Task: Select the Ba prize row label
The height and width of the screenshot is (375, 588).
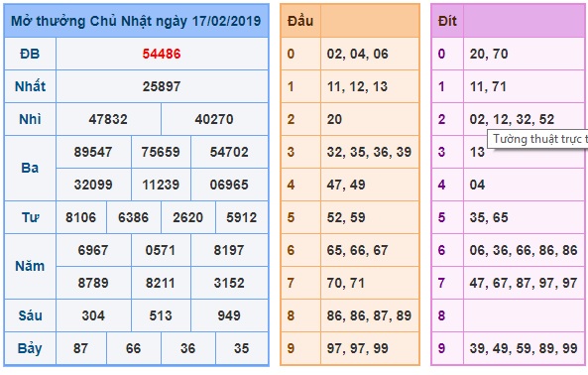Action: [30, 168]
